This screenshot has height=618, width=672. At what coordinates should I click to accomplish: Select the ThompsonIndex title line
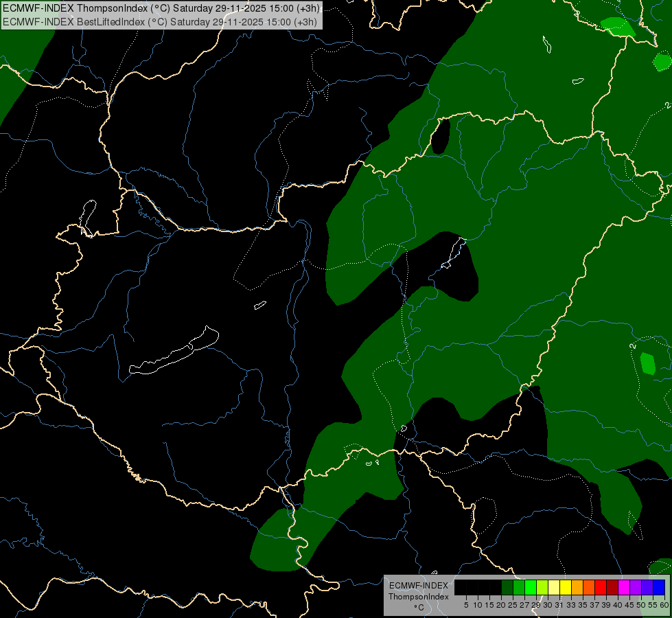pyautogui.click(x=160, y=8)
